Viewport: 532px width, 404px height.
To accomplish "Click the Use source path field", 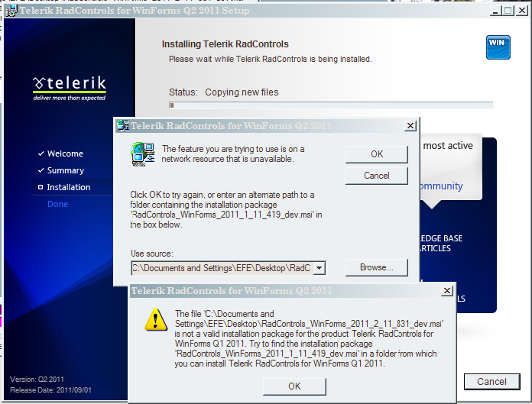I will (222, 268).
